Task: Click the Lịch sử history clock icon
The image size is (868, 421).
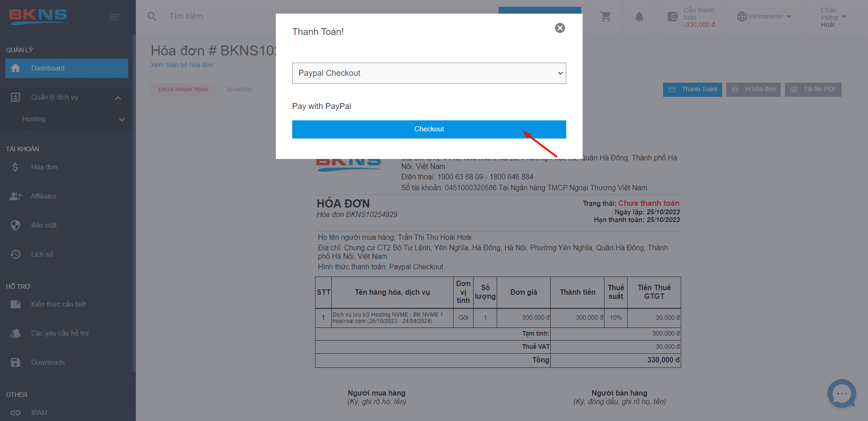Action: pos(15,254)
